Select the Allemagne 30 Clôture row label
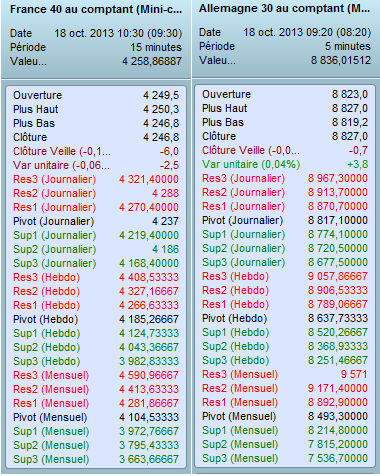 219,136
